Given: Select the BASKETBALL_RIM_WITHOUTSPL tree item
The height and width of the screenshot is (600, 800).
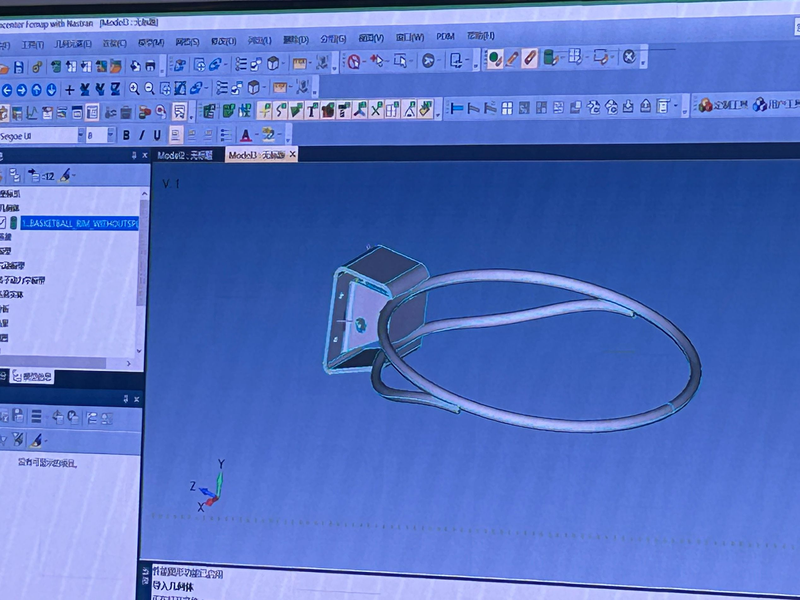Looking at the screenshot, I should click(78, 223).
